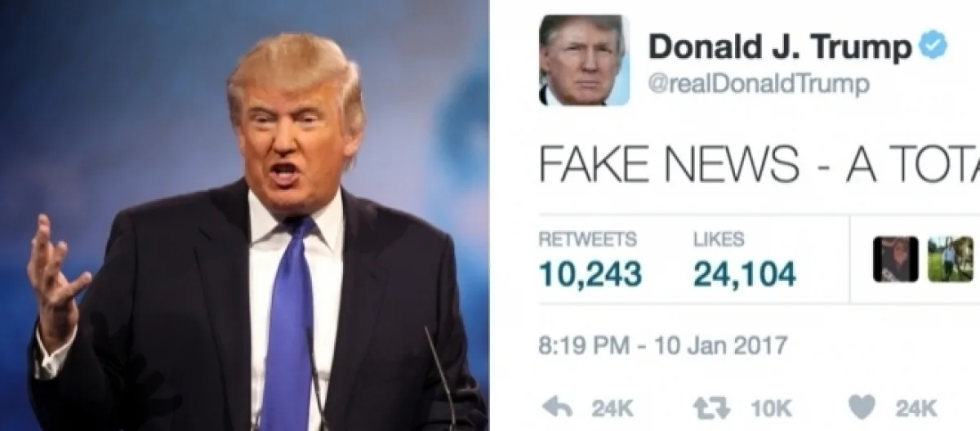Open the second liker's green avatar thumbnail

[950, 260]
